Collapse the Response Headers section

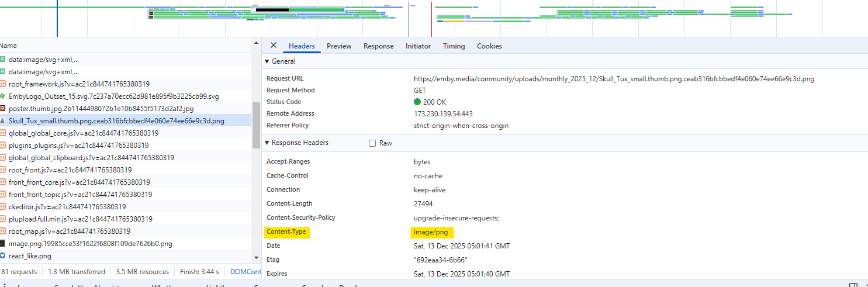267,143
